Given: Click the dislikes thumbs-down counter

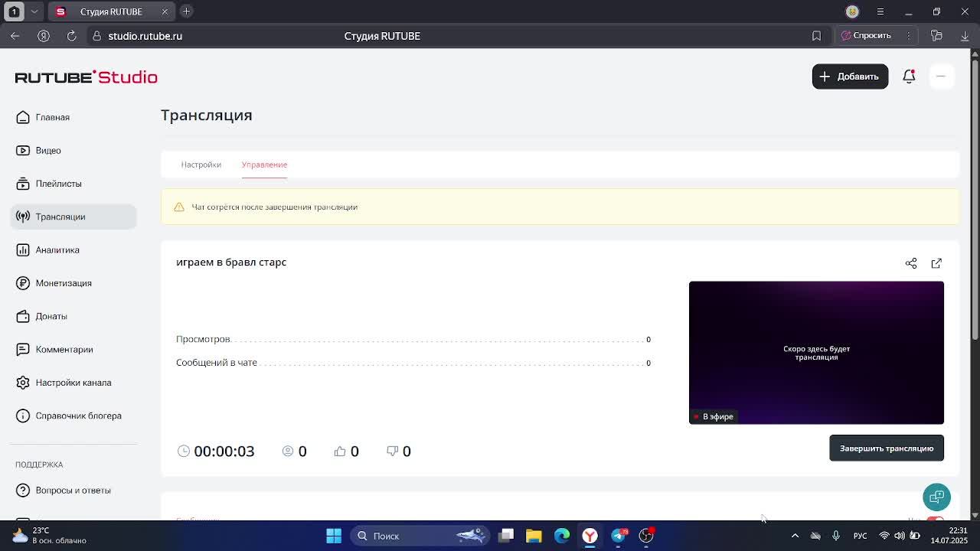Looking at the screenshot, I should (x=398, y=452).
